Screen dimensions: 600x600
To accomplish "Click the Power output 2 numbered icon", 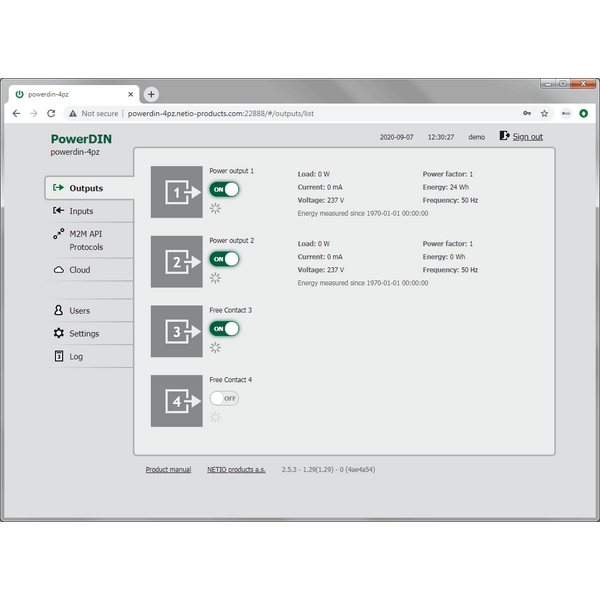I will tap(176, 262).
